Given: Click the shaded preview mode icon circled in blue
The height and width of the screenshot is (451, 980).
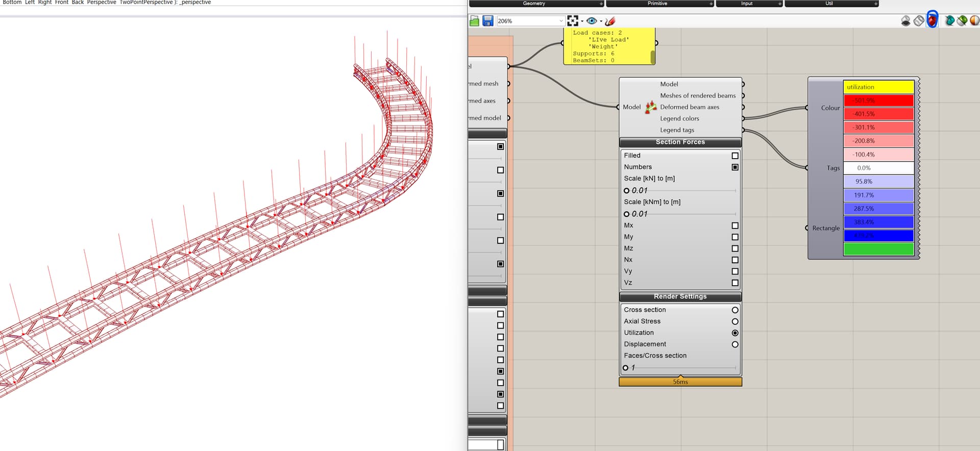Looking at the screenshot, I should pyautogui.click(x=932, y=20).
